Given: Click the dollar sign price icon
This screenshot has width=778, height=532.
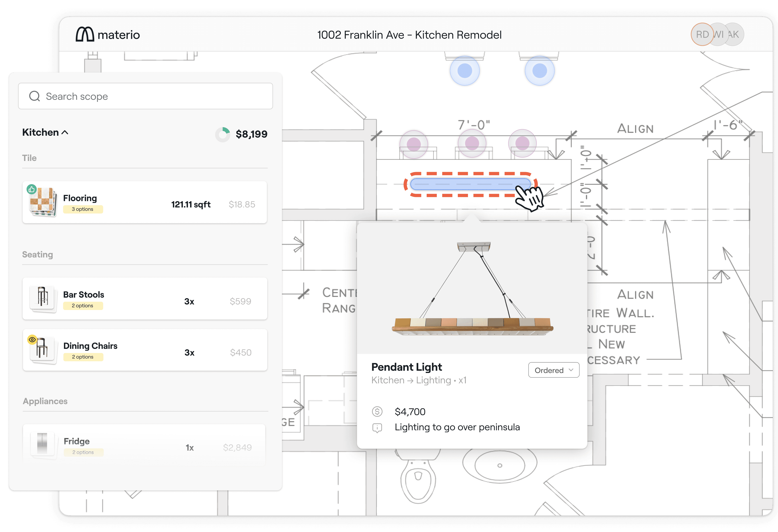Looking at the screenshot, I should (x=377, y=411).
